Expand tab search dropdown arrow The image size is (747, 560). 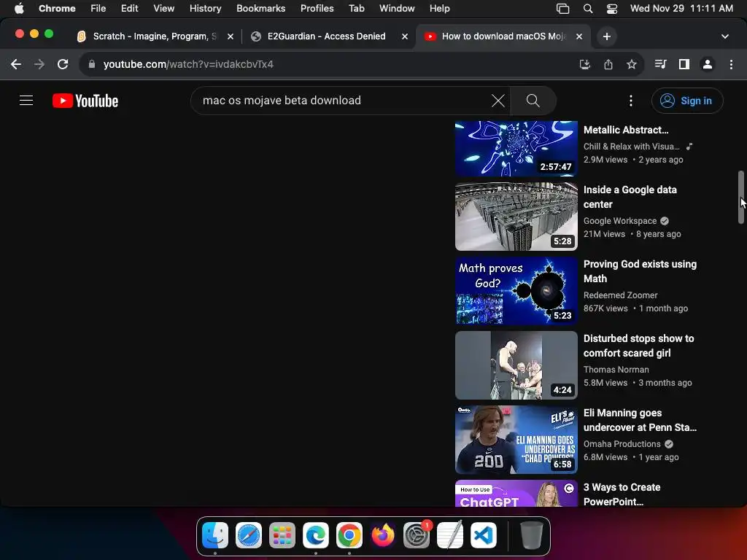(724, 36)
